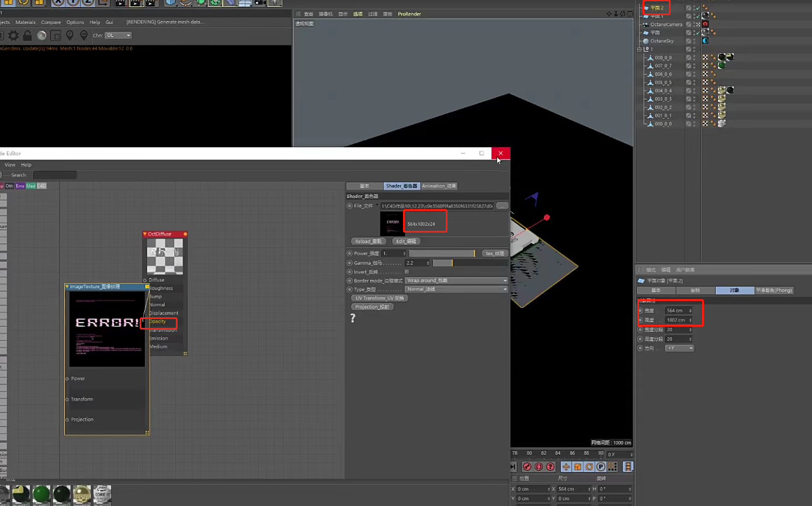Open the Materials menu
The image size is (812, 506).
coord(26,22)
